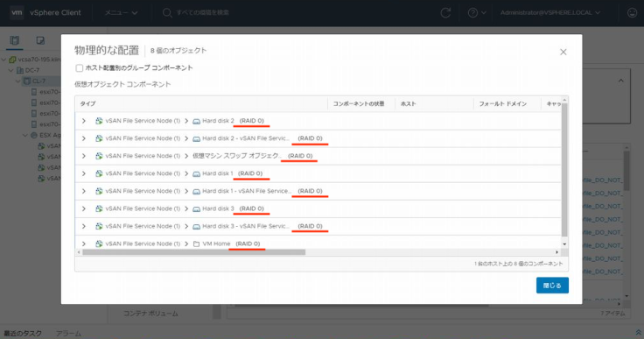Select the DC-7 datacenter in the tree

(32, 70)
